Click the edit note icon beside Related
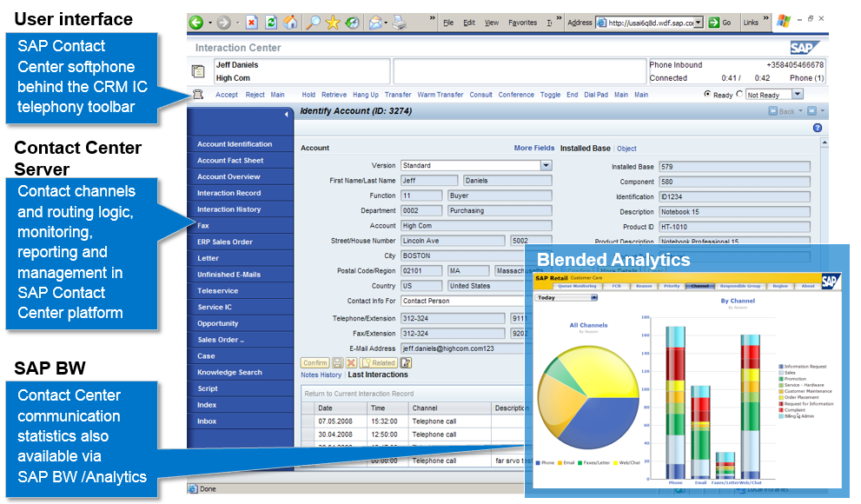861x504 pixels. pos(406,363)
